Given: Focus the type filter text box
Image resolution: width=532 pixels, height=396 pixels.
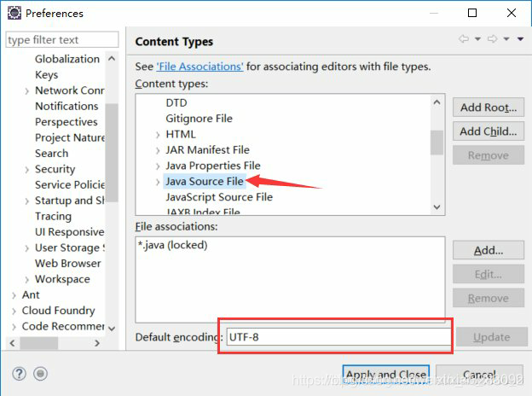Looking at the screenshot, I should tap(62, 40).
